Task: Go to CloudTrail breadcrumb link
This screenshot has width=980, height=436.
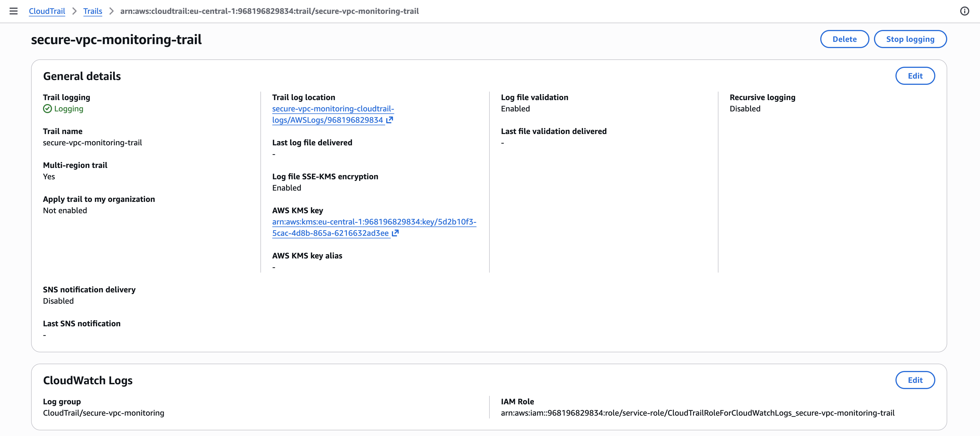Action: pos(47,11)
